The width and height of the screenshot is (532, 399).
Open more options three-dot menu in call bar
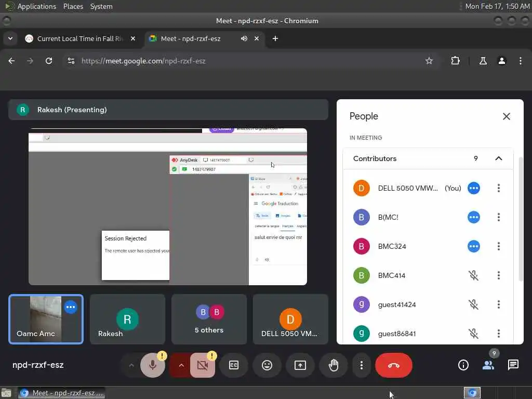362,365
